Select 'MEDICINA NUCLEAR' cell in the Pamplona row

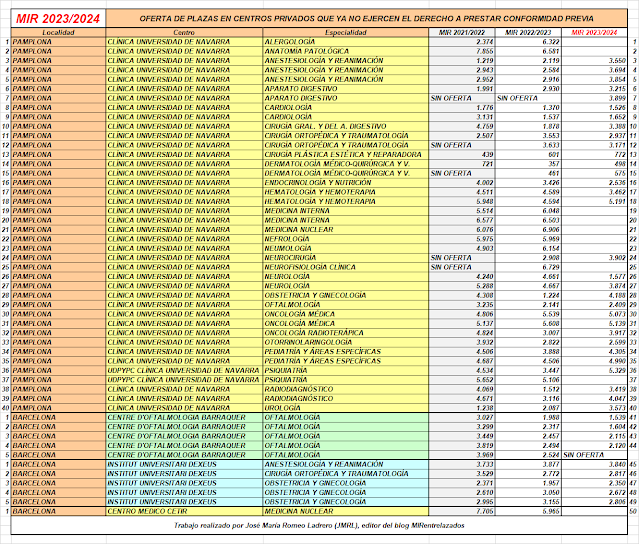[346, 229]
